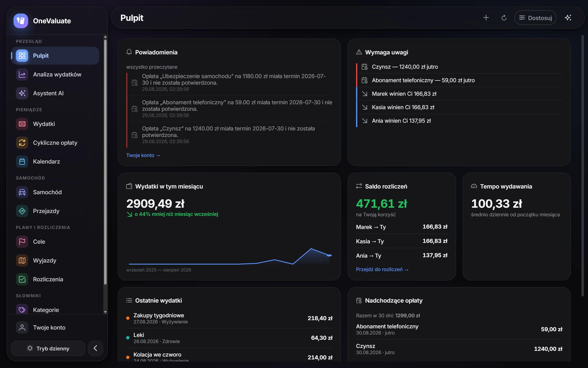Open the AI sparkle icon in header

tap(568, 18)
